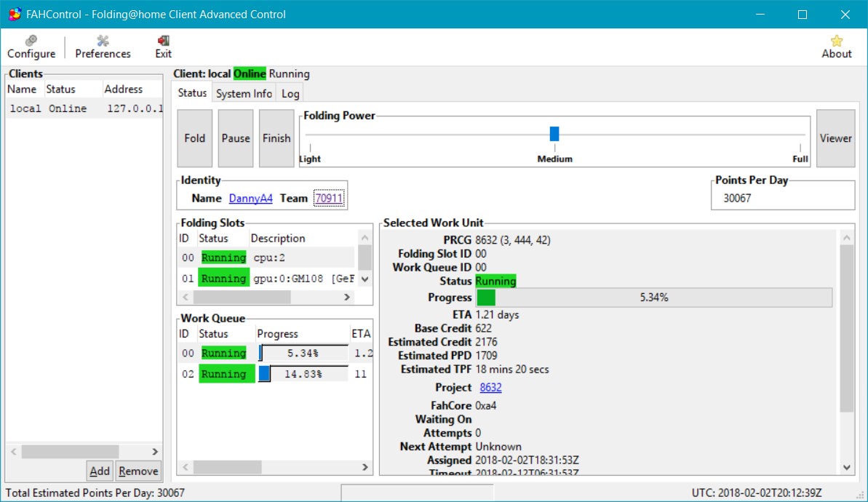Select work queue item 02 at 14.83%
The height and width of the screenshot is (502, 868).
pos(275,374)
